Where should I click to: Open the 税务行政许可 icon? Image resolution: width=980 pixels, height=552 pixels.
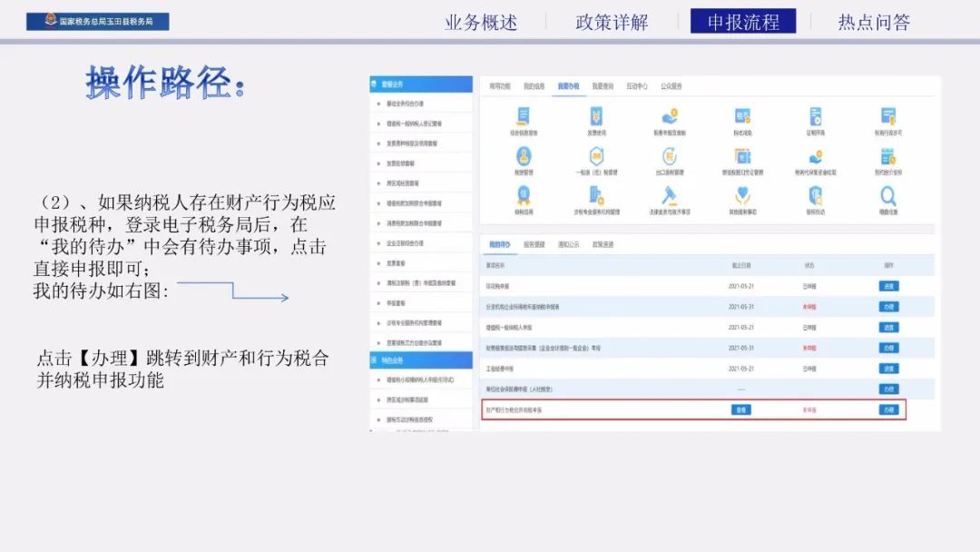click(888, 117)
